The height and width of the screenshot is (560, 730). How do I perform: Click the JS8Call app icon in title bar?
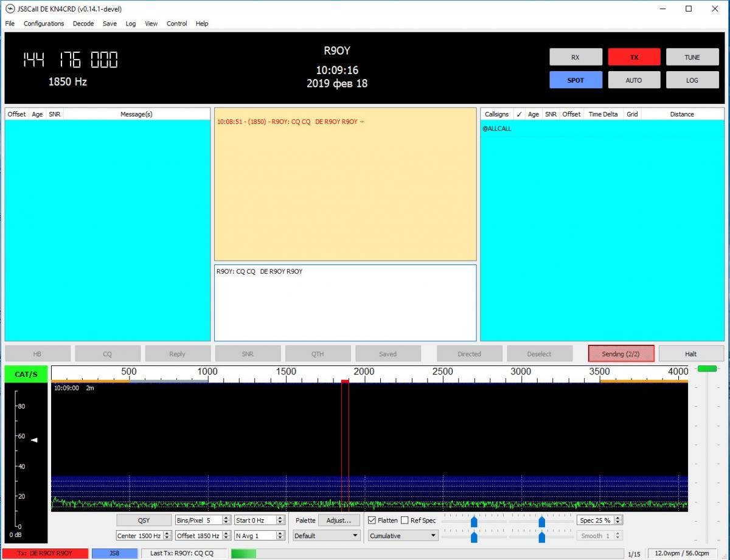[x=10, y=9]
